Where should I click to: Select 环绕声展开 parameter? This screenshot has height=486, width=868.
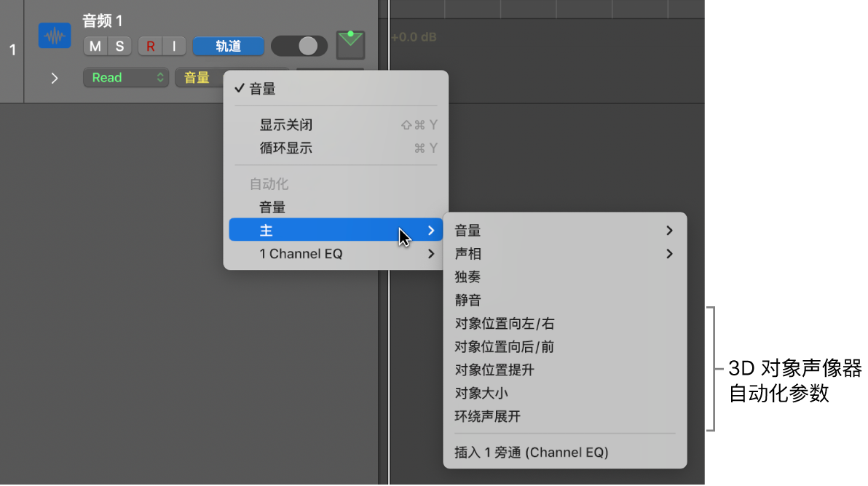click(488, 417)
